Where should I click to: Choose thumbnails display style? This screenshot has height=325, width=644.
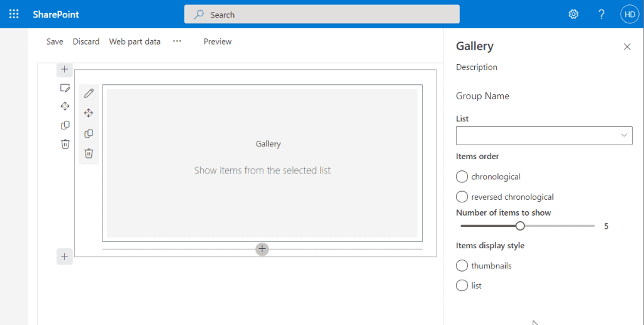click(462, 265)
